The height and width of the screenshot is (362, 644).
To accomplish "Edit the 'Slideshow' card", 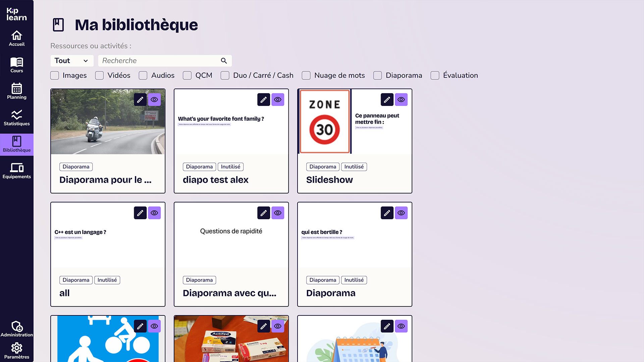I will (387, 100).
